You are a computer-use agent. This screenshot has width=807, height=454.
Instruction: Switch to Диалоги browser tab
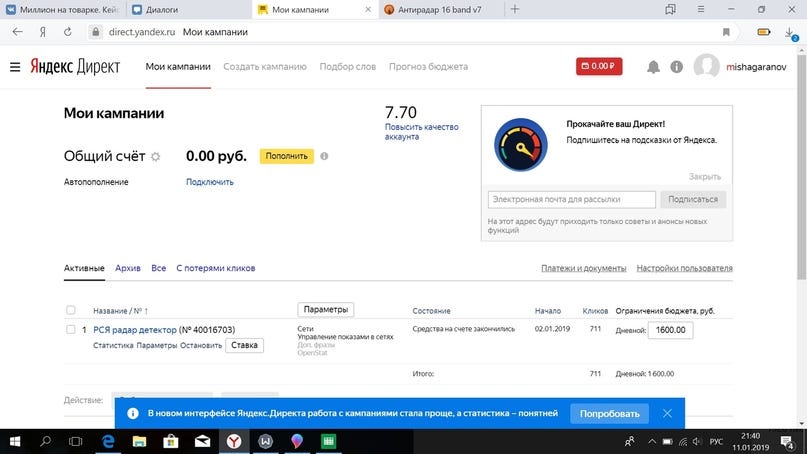[x=188, y=9]
